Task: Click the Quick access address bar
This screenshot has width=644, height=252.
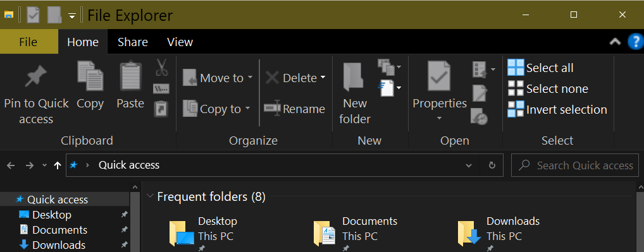Action: click(x=284, y=165)
